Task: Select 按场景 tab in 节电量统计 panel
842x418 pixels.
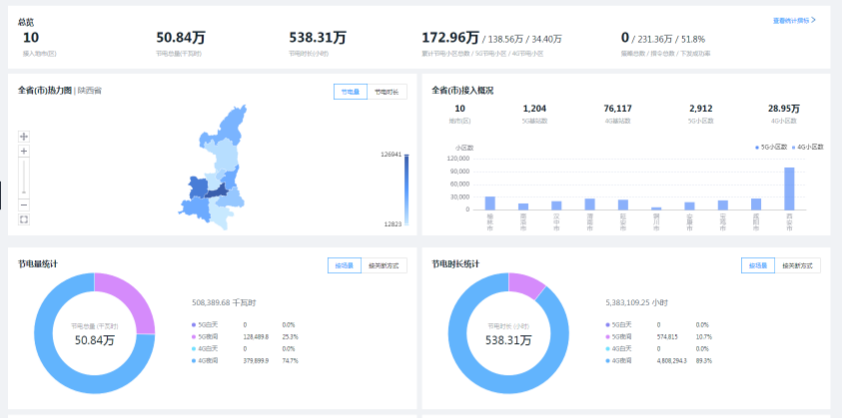Action: pos(344,266)
